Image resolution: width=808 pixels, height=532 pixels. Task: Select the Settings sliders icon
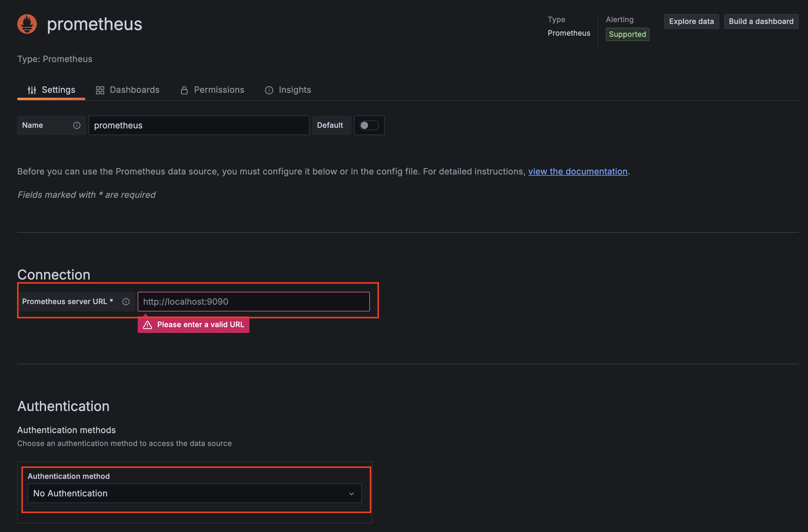[x=32, y=90]
